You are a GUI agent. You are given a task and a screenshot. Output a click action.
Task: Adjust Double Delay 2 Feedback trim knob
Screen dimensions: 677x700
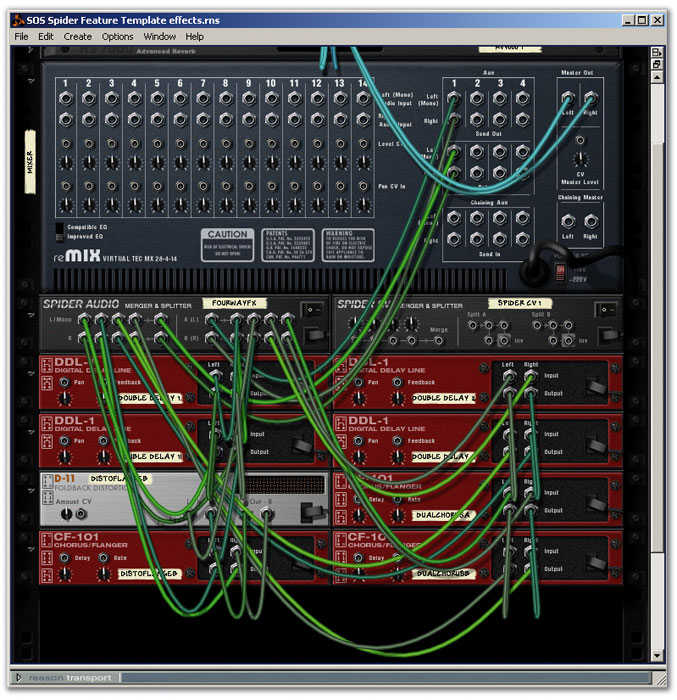point(397,398)
